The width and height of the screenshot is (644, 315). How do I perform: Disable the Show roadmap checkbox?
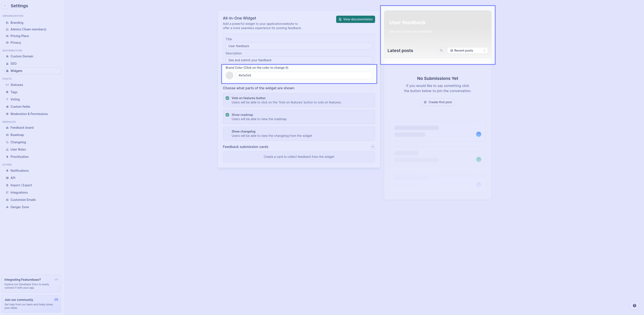coord(227,115)
